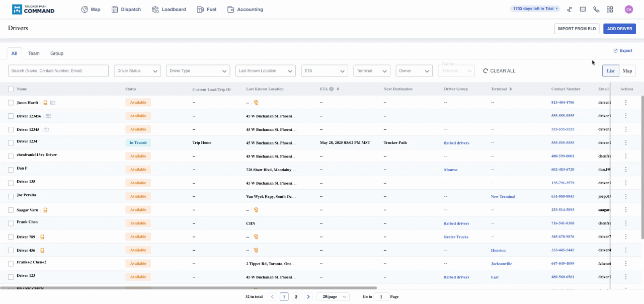Open the chat messages icon
Screen dimensions: 644x304
(x=583, y=10)
